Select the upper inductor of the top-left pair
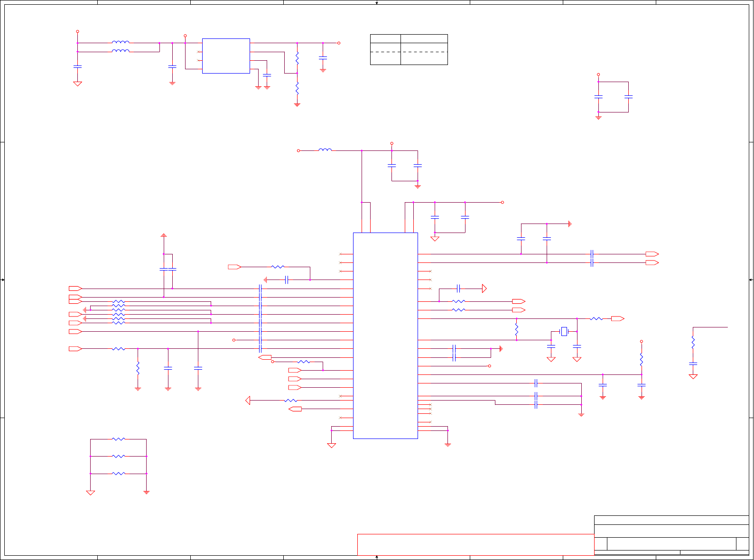 [x=121, y=42]
